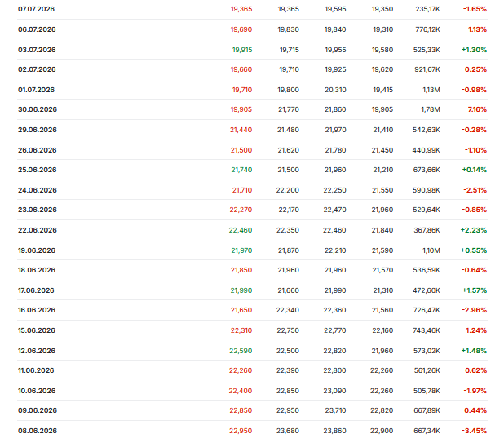Click high value 23,710

point(335,410)
